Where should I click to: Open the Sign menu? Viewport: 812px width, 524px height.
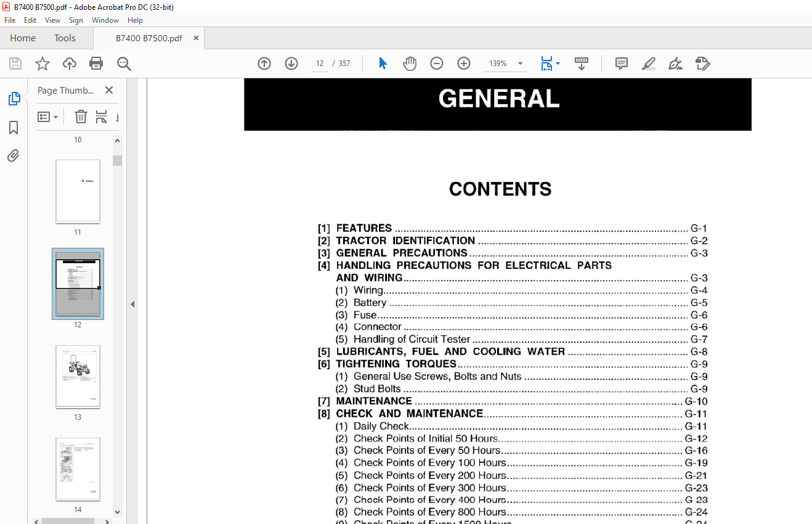pyautogui.click(x=76, y=20)
